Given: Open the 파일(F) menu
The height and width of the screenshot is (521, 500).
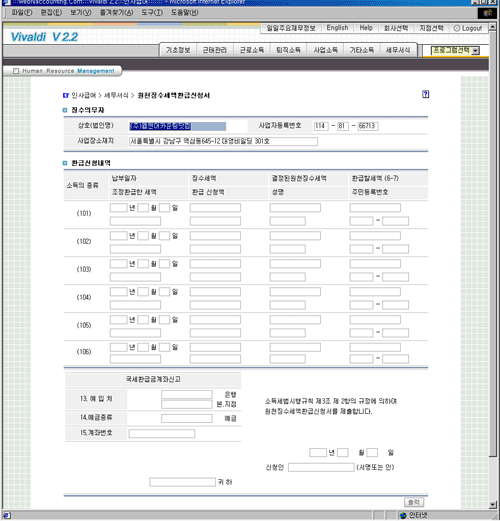Looking at the screenshot, I should 22,13.
